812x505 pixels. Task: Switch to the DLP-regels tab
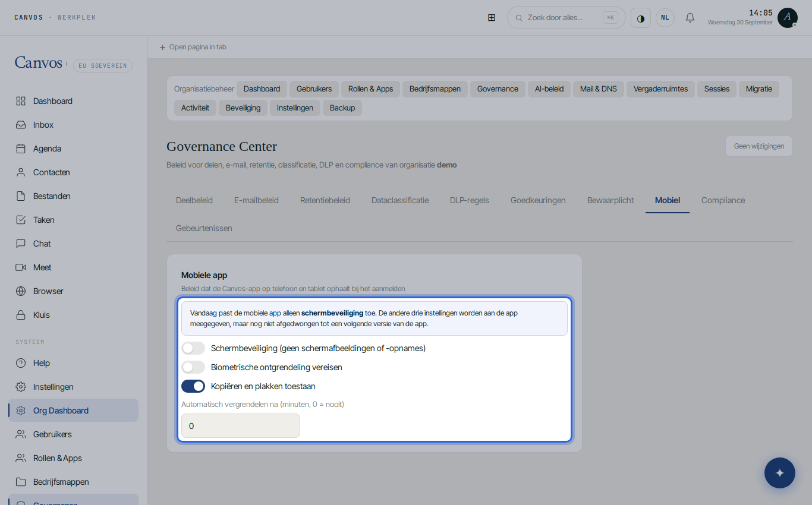point(470,200)
